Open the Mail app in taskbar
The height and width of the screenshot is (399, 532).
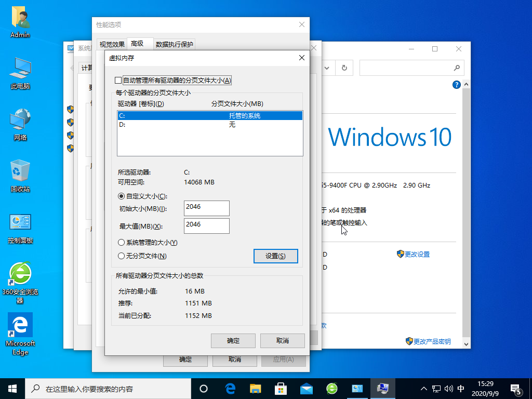click(x=306, y=388)
